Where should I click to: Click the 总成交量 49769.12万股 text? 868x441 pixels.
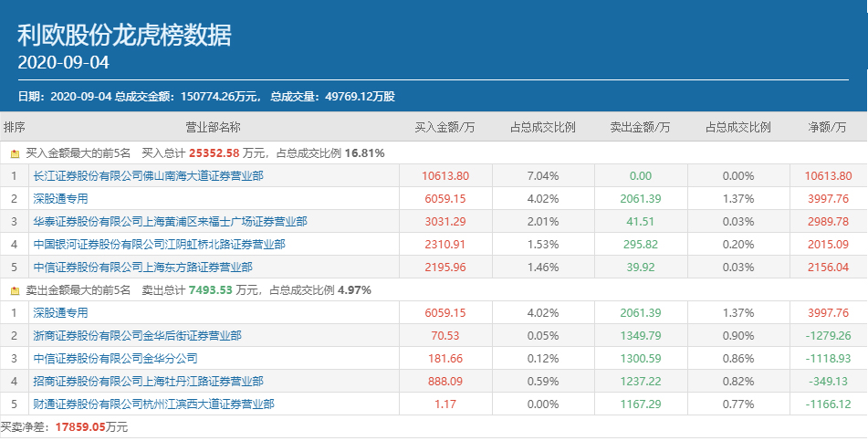(x=333, y=97)
